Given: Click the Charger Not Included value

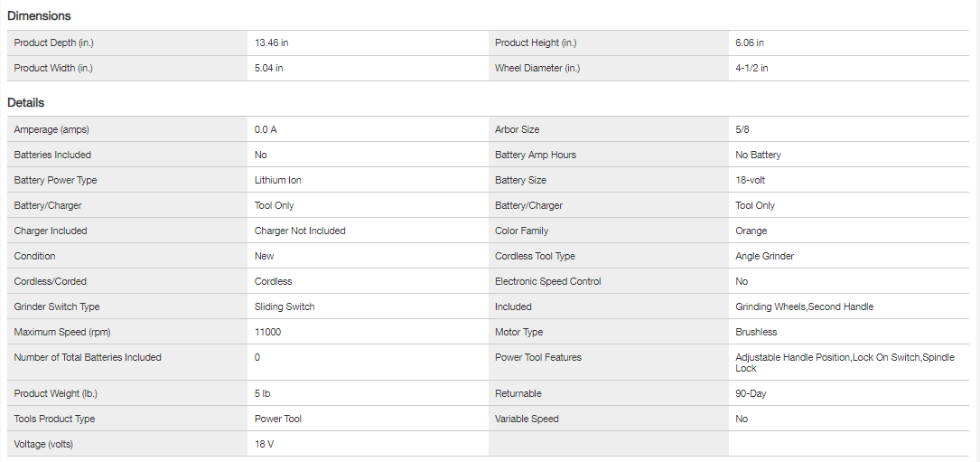Looking at the screenshot, I should (x=300, y=231).
